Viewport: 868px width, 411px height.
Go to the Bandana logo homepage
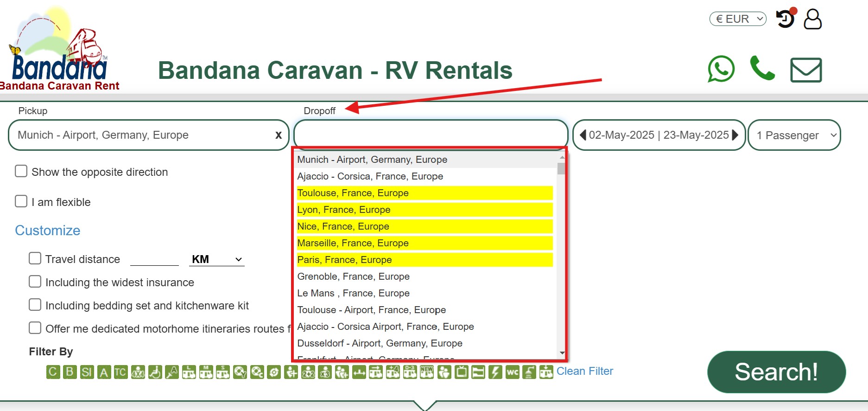(x=59, y=49)
